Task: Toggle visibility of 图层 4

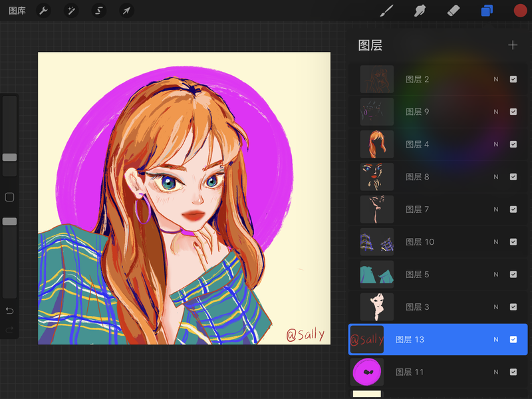Action: (x=513, y=144)
